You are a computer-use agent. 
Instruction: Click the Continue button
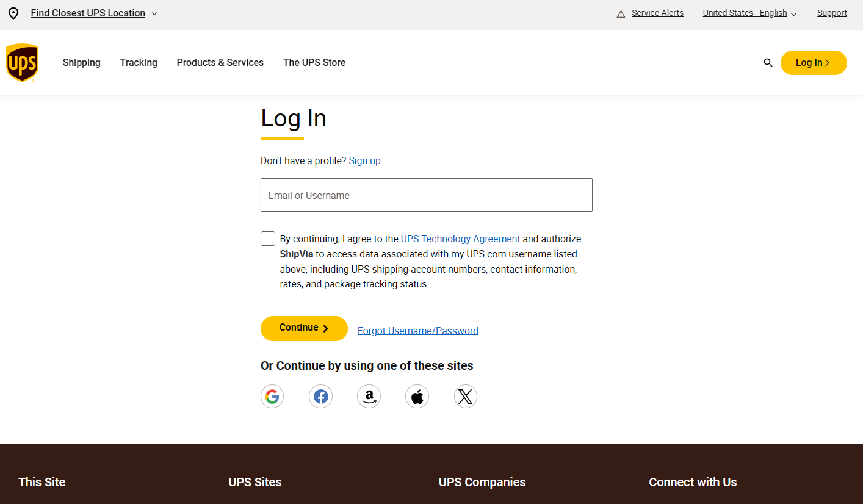click(304, 328)
